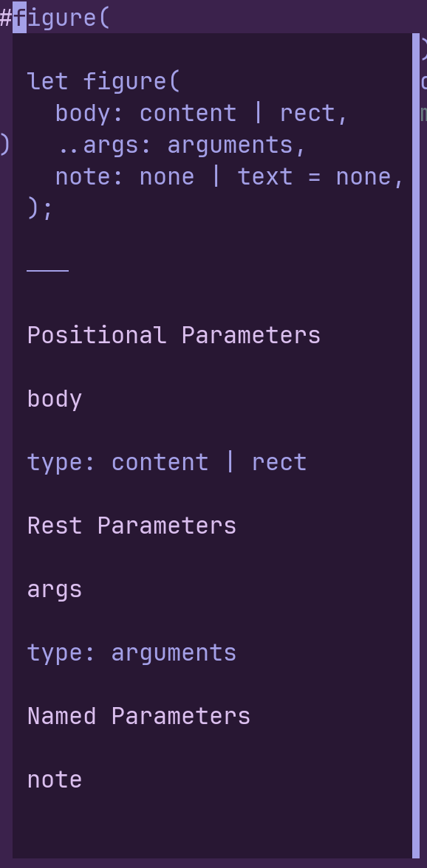Click the 'rect' type in the signature
Screen dimensions: 427x868
[307, 114]
